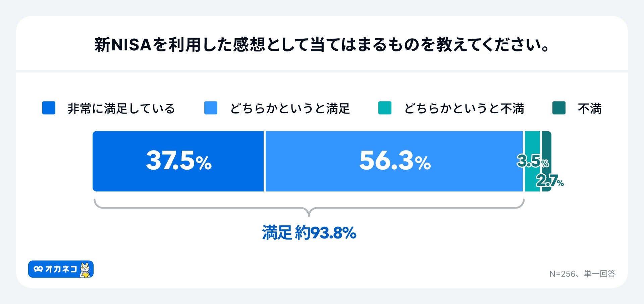The height and width of the screenshot is (304, 644).
Task: Click the 非常に満足している legend label
Action: click(121, 108)
